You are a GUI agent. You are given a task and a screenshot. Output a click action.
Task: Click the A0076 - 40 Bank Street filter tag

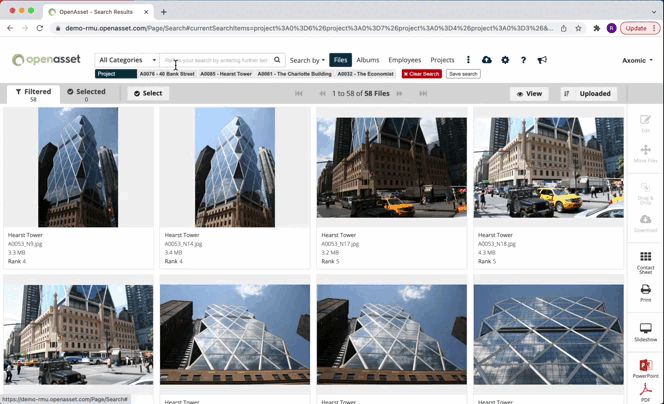[x=167, y=74]
